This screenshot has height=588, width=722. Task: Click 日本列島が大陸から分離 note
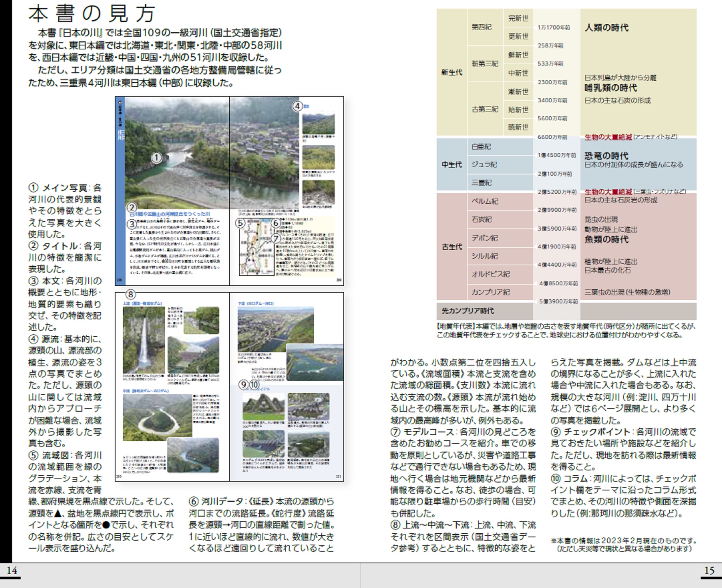click(620, 77)
